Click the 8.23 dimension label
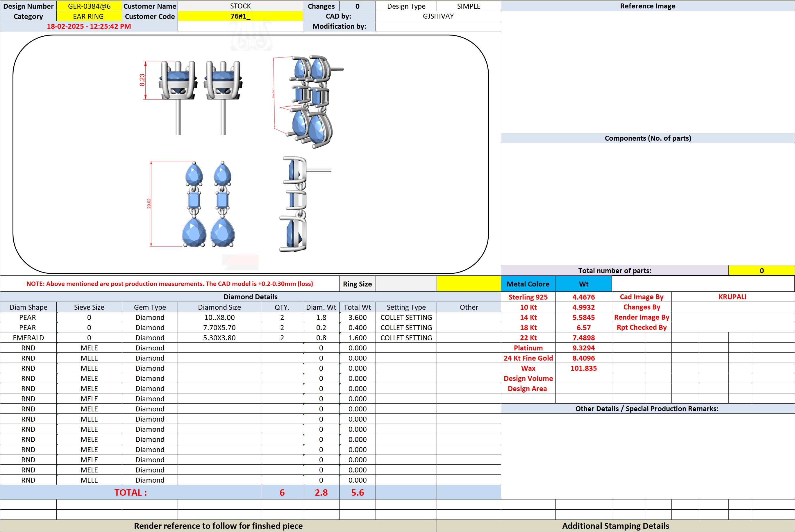Viewport: 795px width, 532px height. point(142,80)
